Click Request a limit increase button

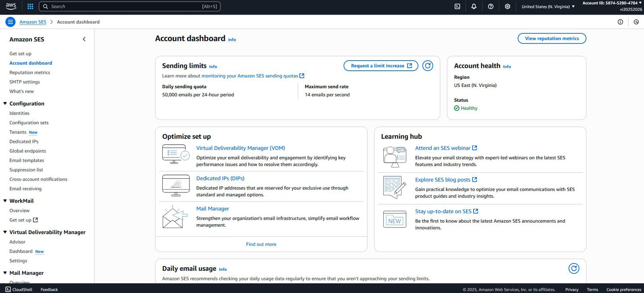tap(381, 65)
